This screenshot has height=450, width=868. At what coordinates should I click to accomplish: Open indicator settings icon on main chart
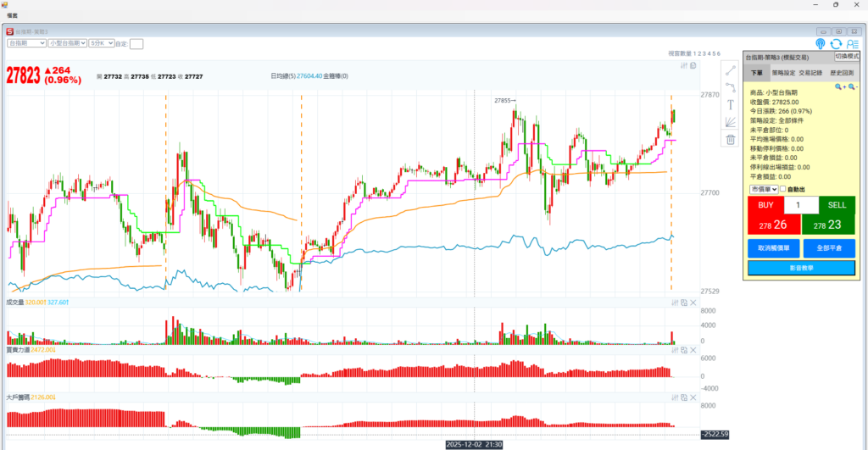tap(684, 65)
